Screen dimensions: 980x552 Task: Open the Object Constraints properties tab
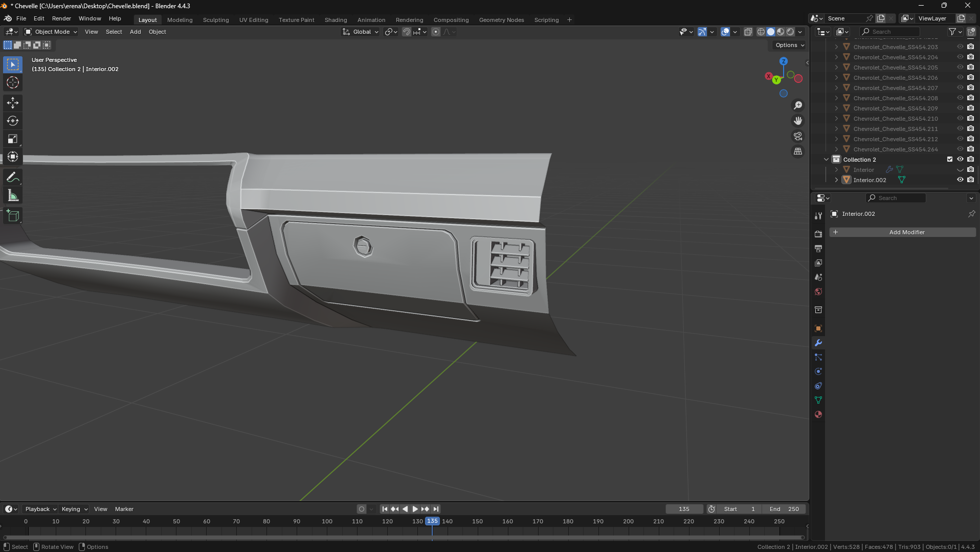818,386
